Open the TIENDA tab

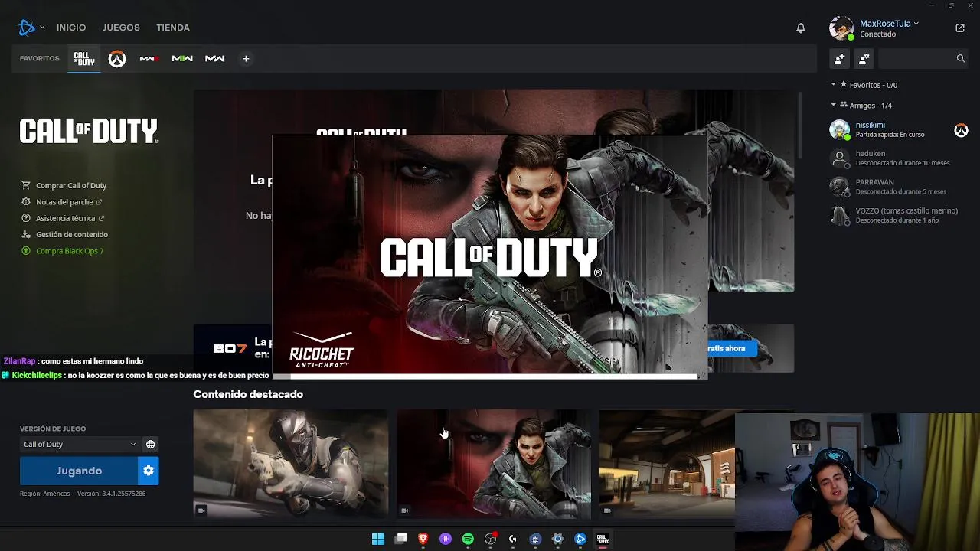pos(173,28)
